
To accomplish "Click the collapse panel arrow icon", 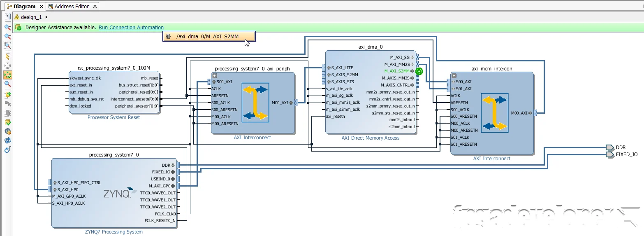I will tap(7, 16).
